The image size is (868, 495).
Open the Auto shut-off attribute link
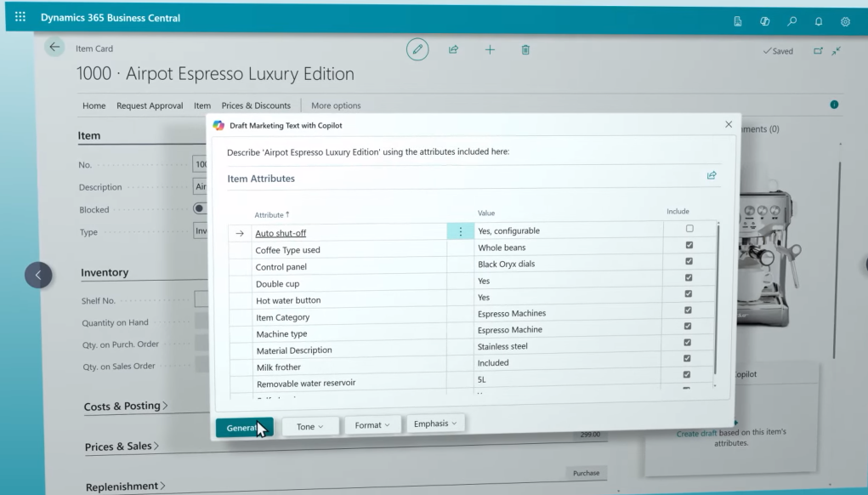click(x=281, y=233)
